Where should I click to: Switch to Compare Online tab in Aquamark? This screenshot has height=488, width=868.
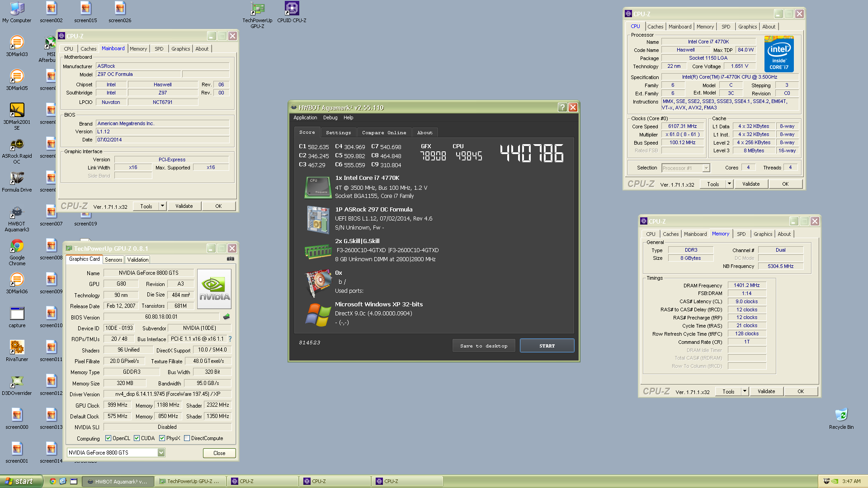[x=384, y=132]
